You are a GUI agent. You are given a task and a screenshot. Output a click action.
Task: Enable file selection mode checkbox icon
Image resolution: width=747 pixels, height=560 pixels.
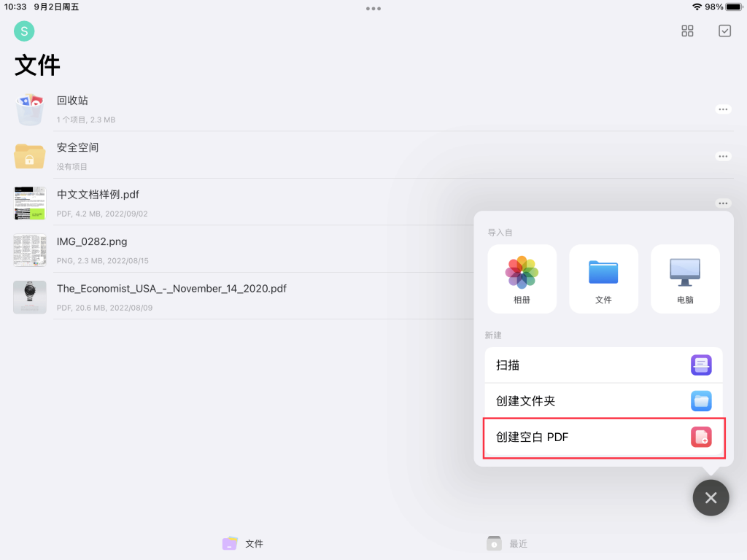[724, 31]
